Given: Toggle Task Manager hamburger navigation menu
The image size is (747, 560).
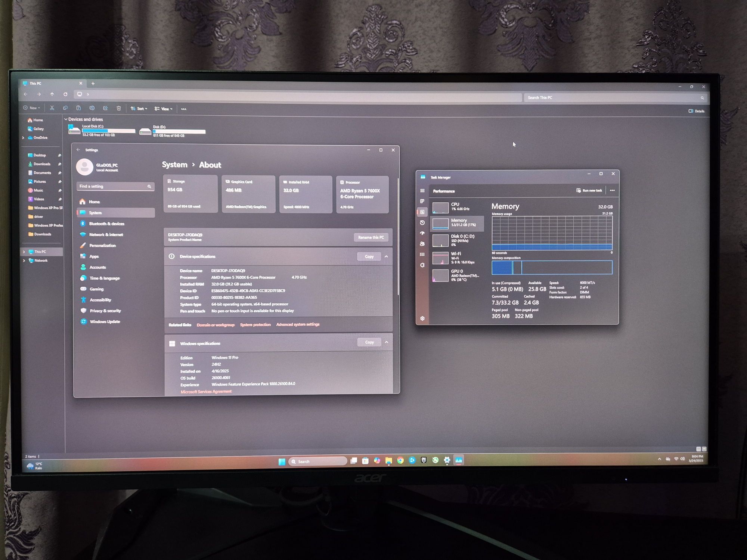Looking at the screenshot, I should coord(422,191).
